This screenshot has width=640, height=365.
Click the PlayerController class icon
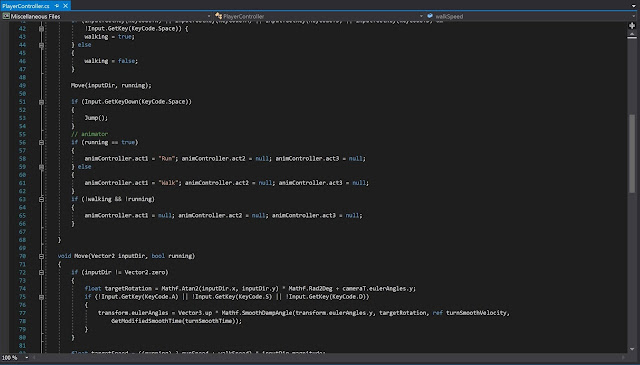point(218,16)
